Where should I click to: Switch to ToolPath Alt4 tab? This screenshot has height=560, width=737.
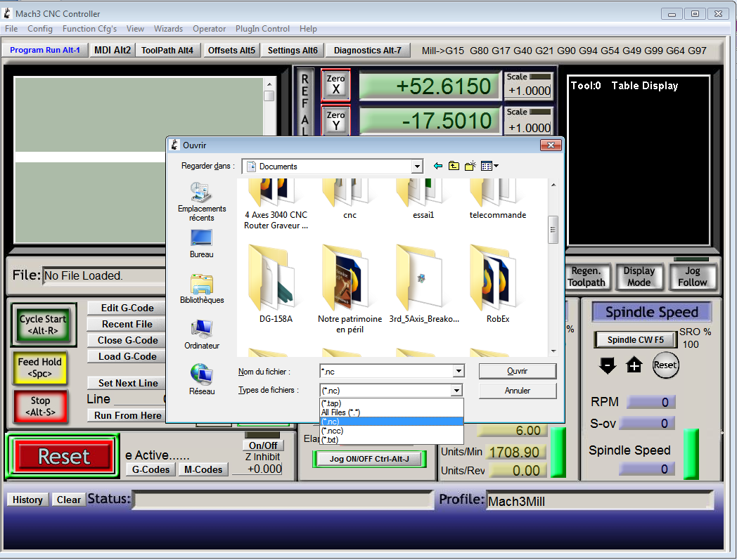(167, 51)
